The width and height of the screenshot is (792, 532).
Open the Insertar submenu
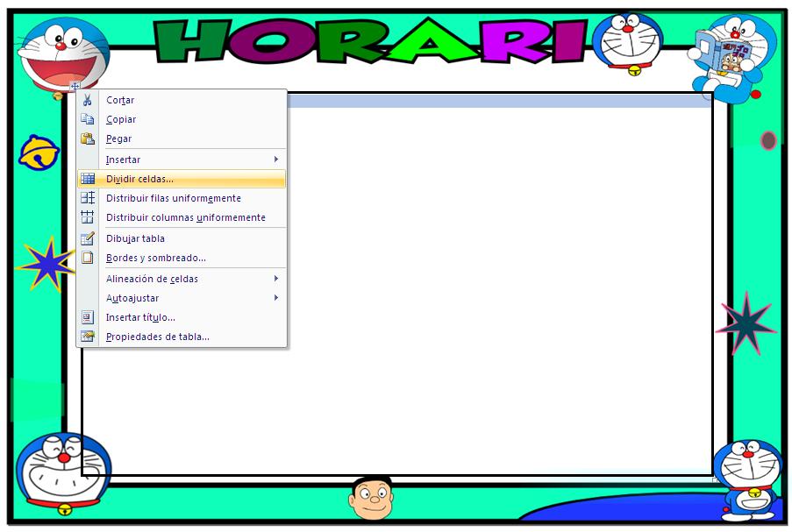[x=182, y=160]
